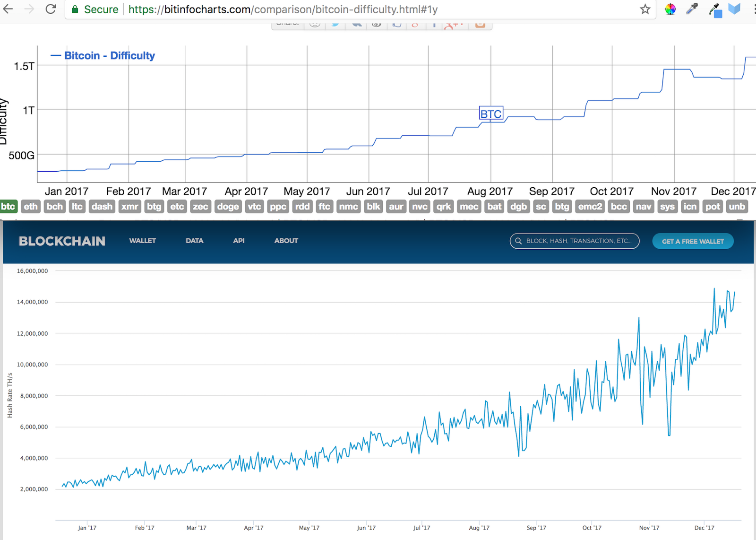Focus the block, hash, transaction search field

coord(579,241)
